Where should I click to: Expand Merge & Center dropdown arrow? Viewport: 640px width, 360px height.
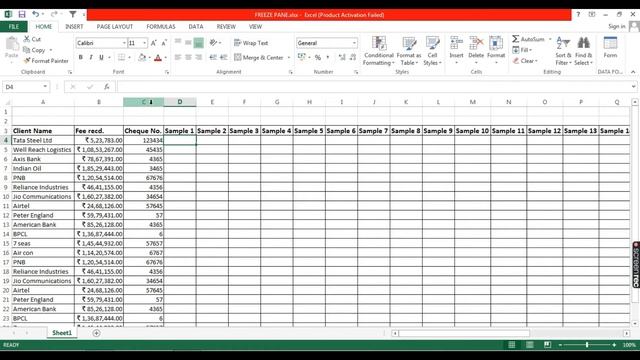pos(289,58)
